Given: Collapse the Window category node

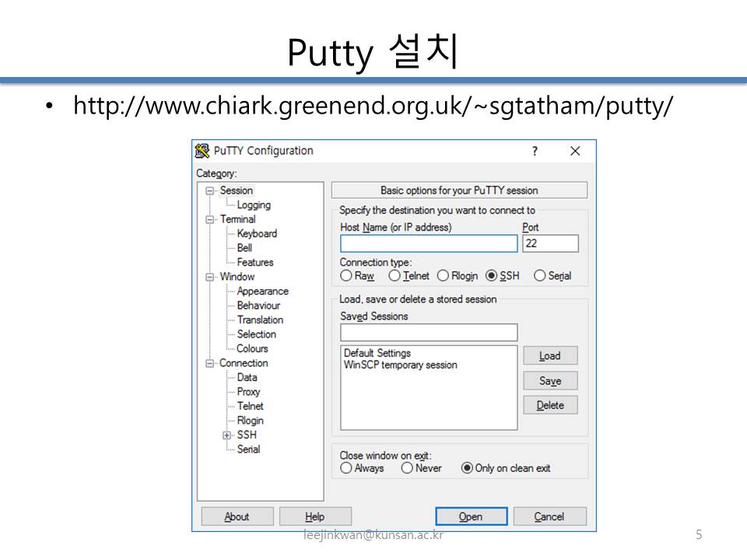Looking at the screenshot, I should [x=210, y=278].
